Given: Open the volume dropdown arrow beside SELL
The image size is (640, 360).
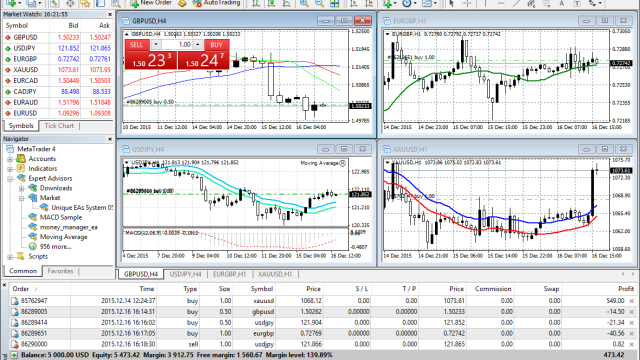Looking at the screenshot, I should click(156, 44).
